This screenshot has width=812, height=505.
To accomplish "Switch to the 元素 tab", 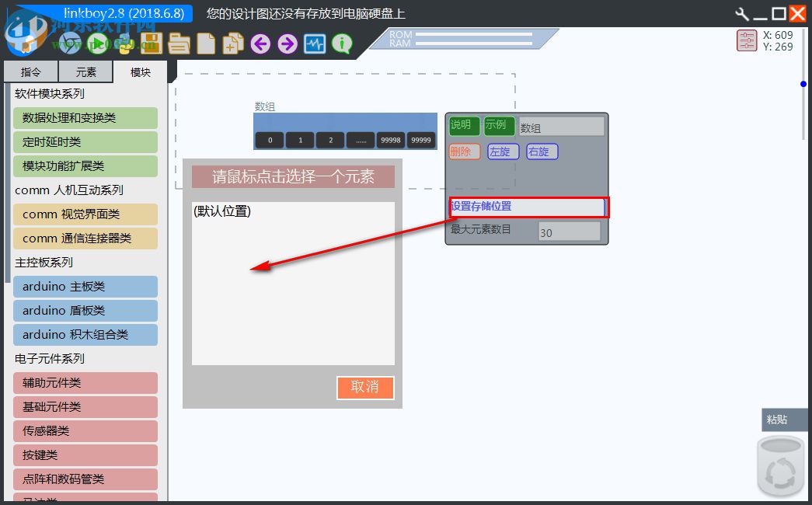I will pyautogui.click(x=85, y=71).
